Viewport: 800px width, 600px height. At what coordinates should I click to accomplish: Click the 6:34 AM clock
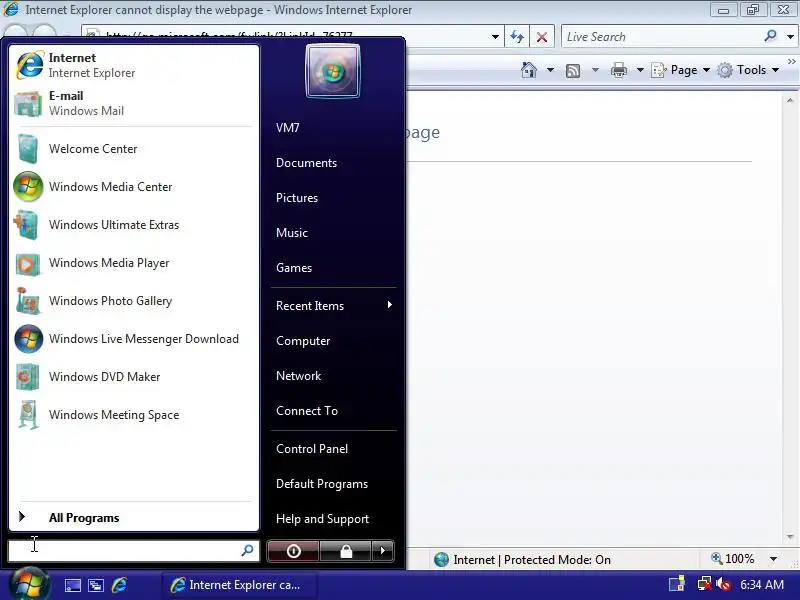tap(762, 585)
